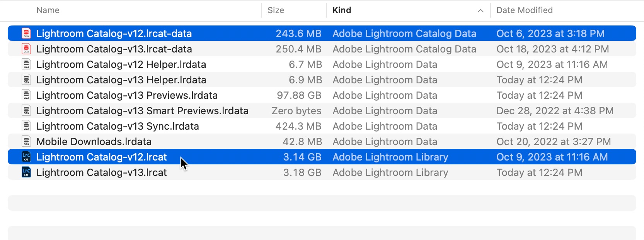This screenshot has height=240, width=644.
Task: Click the Mobile Downloads.lrdata file icon
Action: [26, 142]
